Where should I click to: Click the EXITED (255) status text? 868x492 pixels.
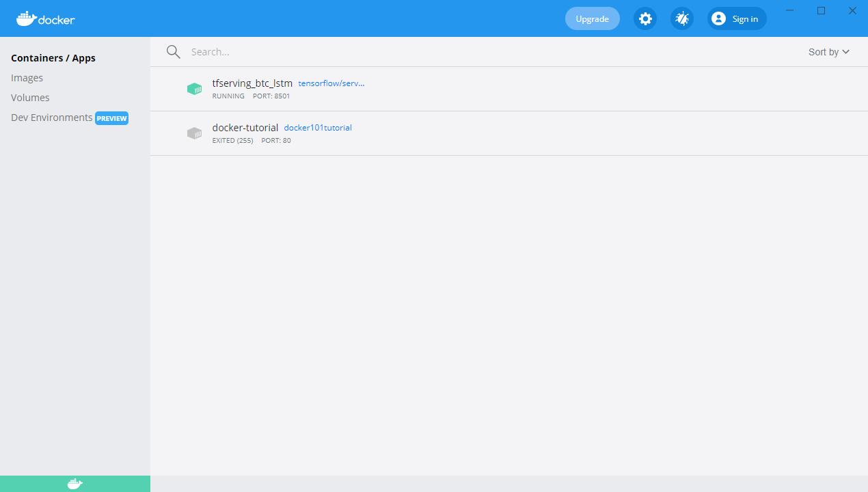[233, 141]
